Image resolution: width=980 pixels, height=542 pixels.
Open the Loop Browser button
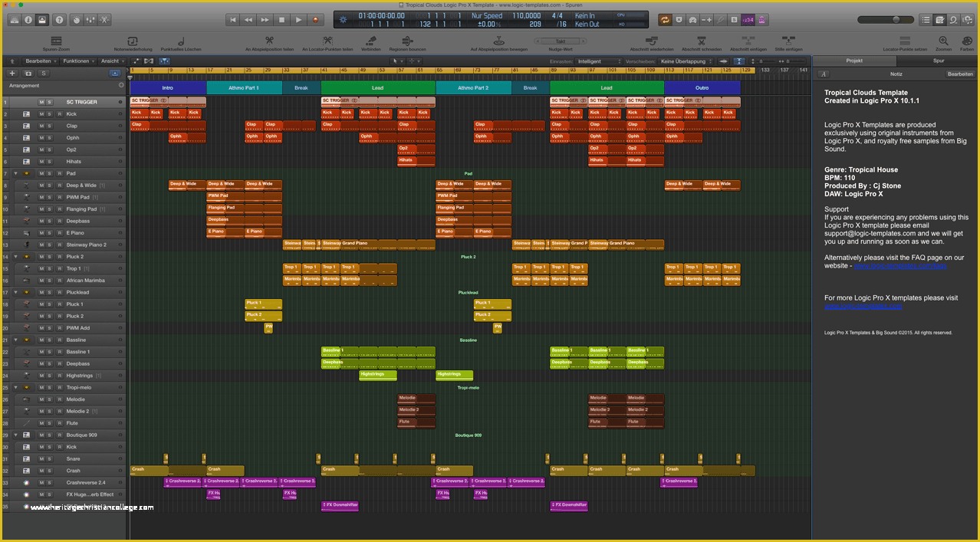point(953,19)
